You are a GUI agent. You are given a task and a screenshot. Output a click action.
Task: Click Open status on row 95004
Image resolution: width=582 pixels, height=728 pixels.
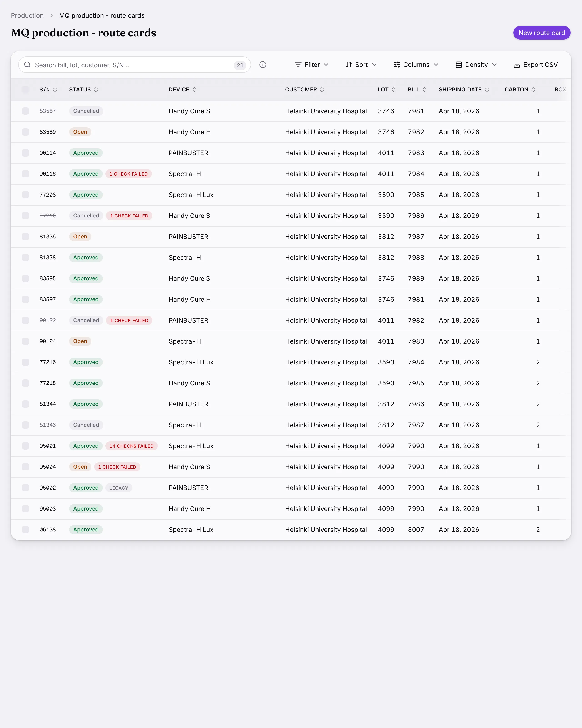pyautogui.click(x=80, y=467)
